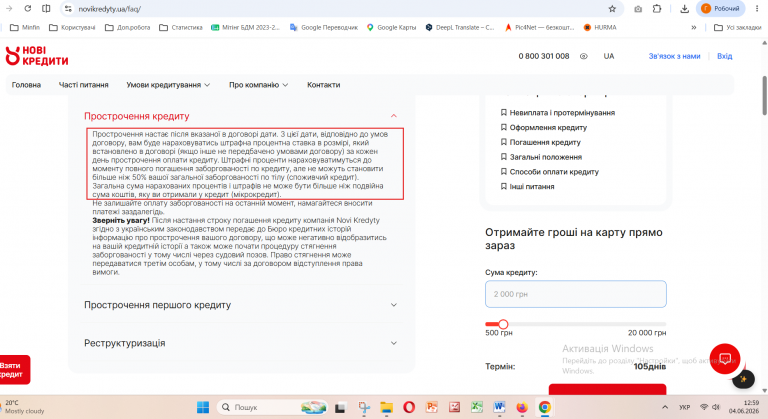Viewport: 768px width, 419px height.
Task: Select the Загальні положення category
Action: (x=541, y=157)
